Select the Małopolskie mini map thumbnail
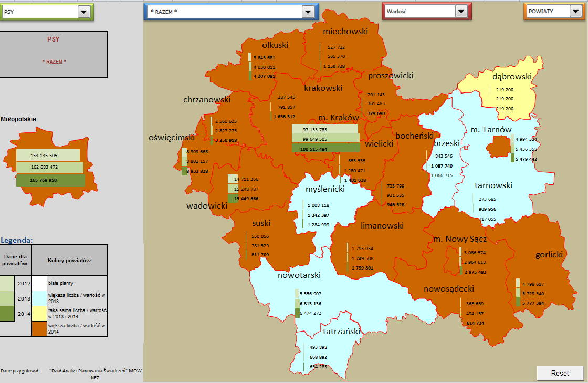The image size is (588, 383). click(x=50, y=167)
